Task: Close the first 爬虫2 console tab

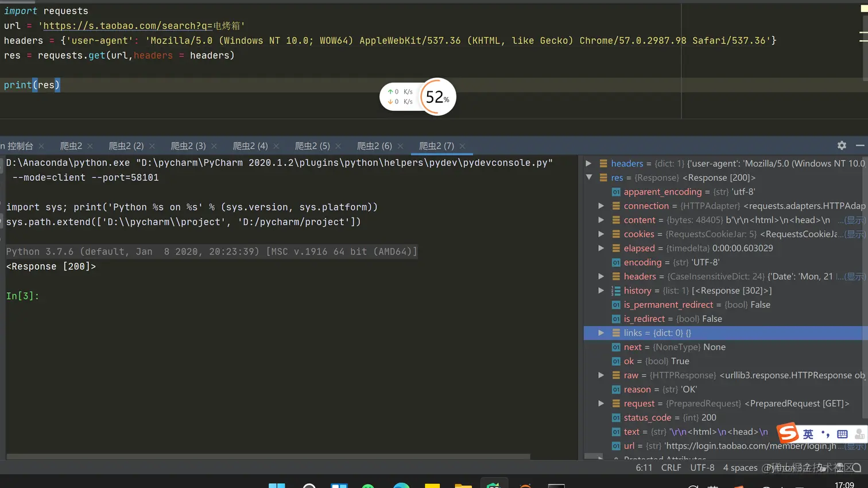Action: click(x=90, y=146)
